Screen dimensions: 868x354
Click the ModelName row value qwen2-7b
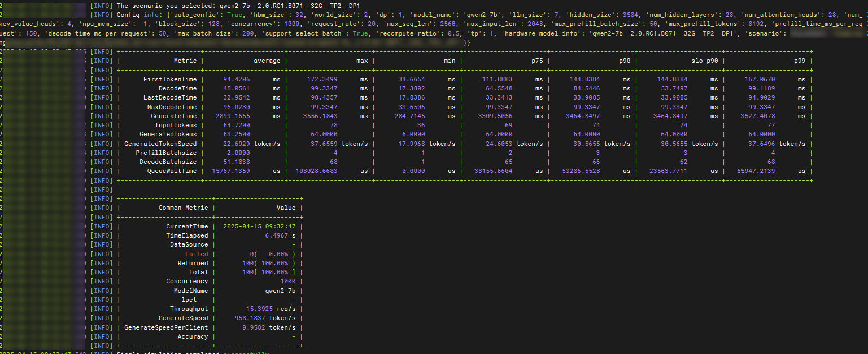280,291
